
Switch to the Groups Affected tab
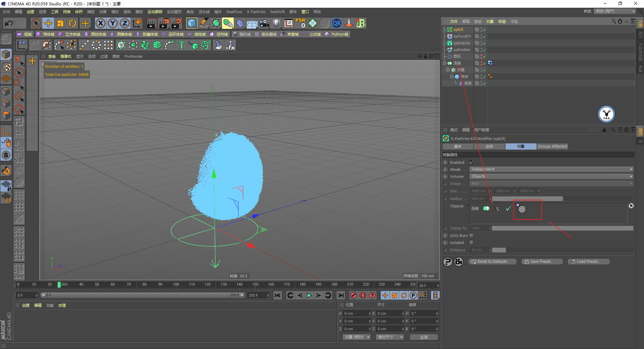click(552, 146)
